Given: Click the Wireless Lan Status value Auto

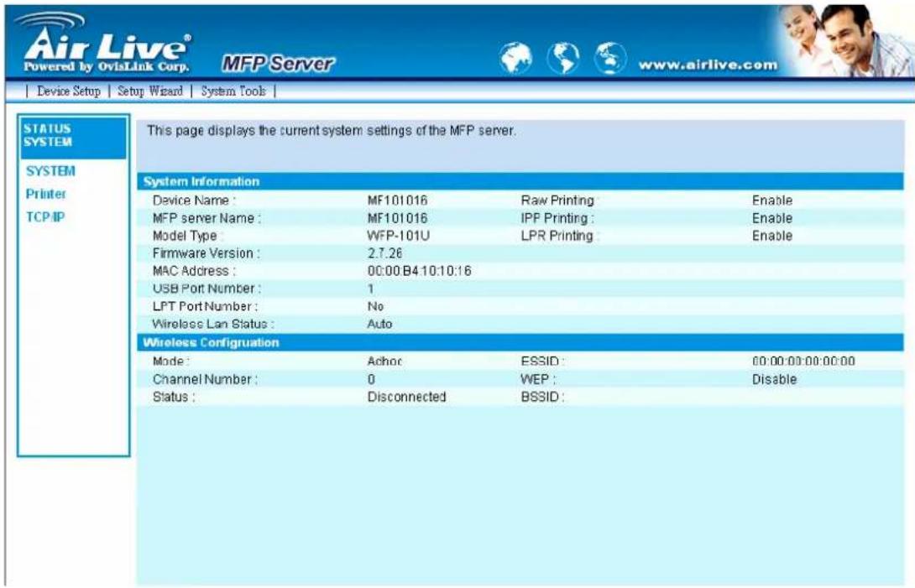Looking at the screenshot, I should coord(379,324).
